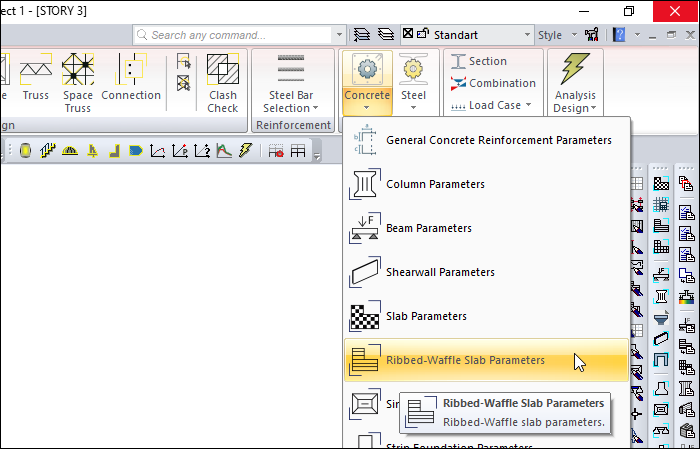Click the Combination button
The height and width of the screenshot is (449, 700).
pyautogui.click(x=493, y=83)
